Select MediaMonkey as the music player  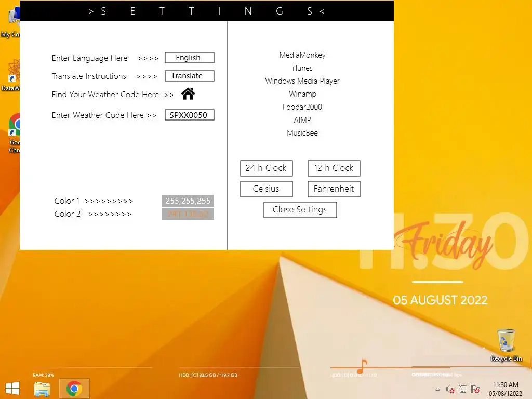[302, 55]
